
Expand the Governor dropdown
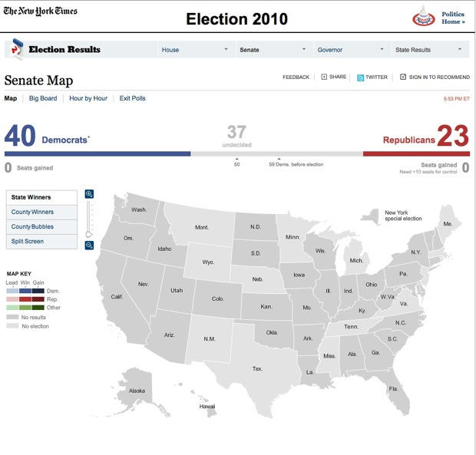[350, 50]
